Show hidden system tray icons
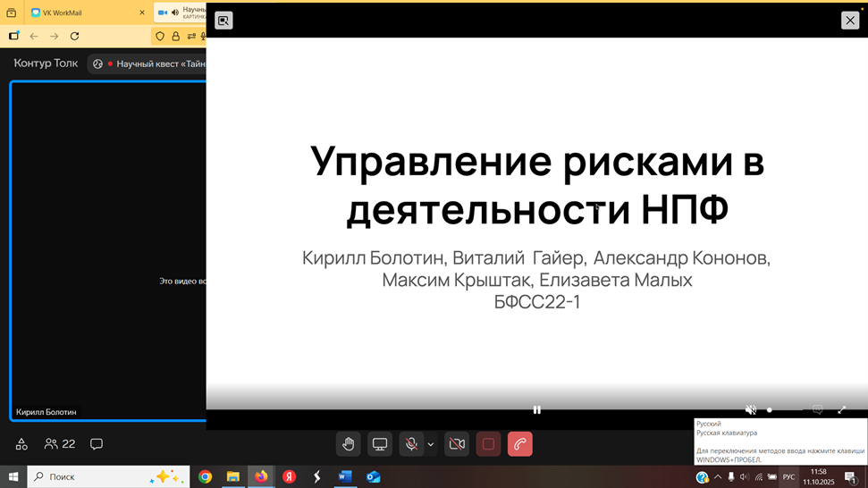The width and height of the screenshot is (868, 488). pyautogui.click(x=717, y=477)
